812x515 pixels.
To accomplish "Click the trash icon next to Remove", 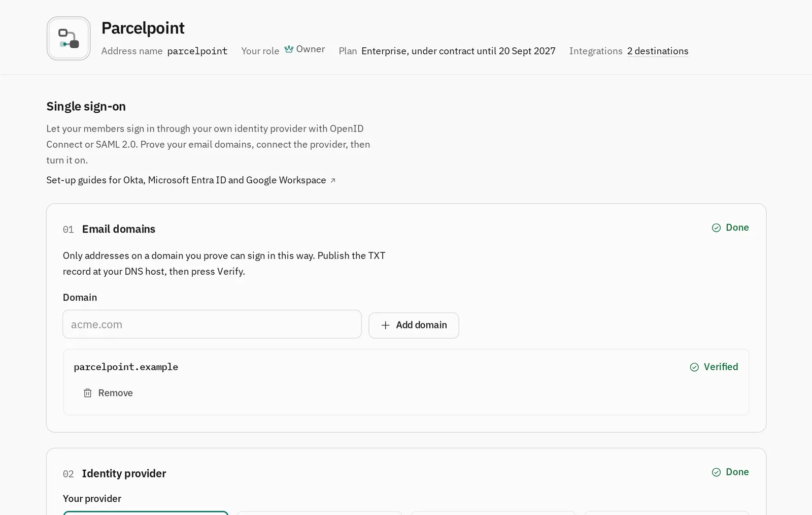I will (x=88, y=393).
